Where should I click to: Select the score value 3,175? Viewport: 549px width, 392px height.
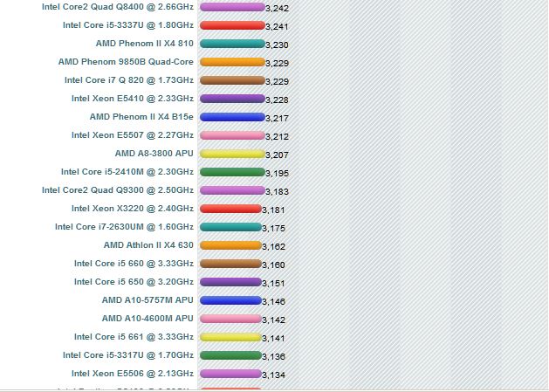pyautogui.click(x=273, y=229)
